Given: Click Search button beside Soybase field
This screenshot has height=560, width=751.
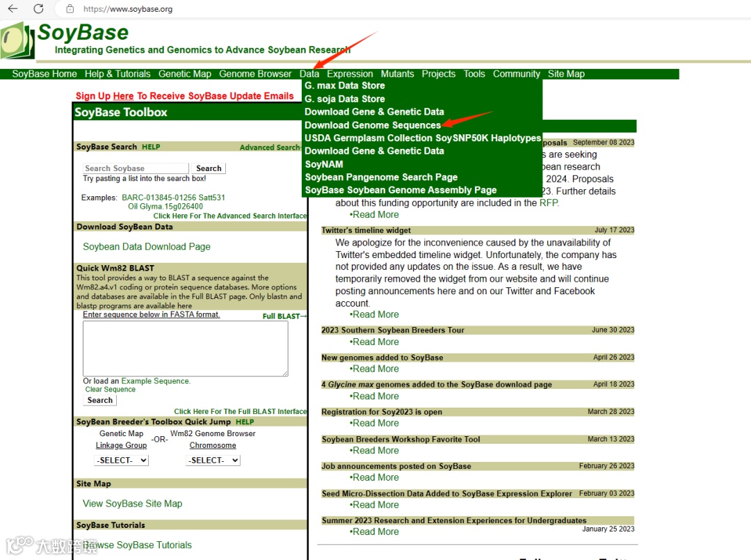Looking at the screenshot, I should pos(209,168).
